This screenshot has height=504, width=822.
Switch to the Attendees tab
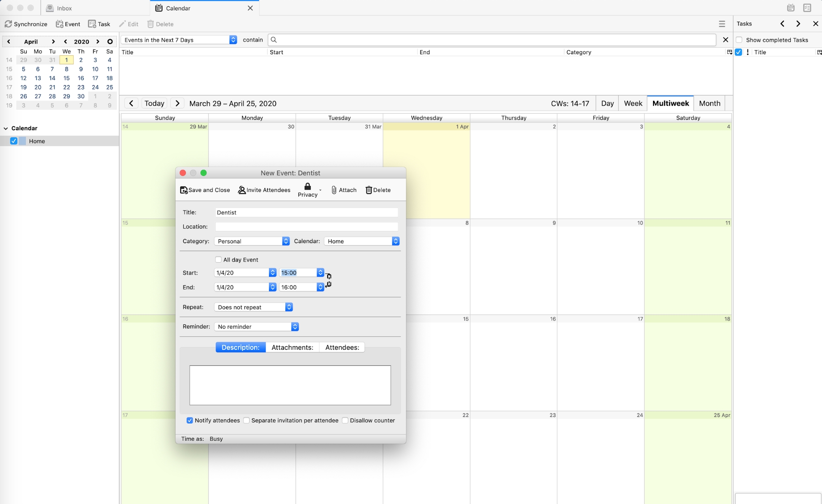point(342,347)
